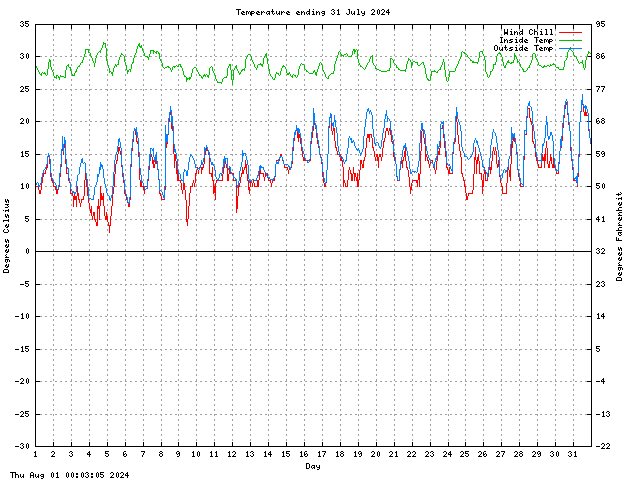This screenshot has width=640, height=480.
Task: Click day 16 on the x-axis
Action: point(303,454)
